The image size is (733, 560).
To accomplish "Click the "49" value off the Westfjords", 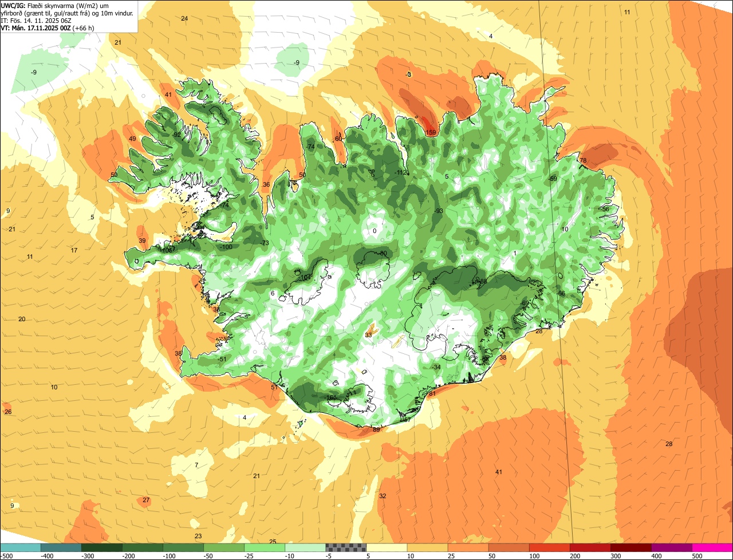I will 132,139.
